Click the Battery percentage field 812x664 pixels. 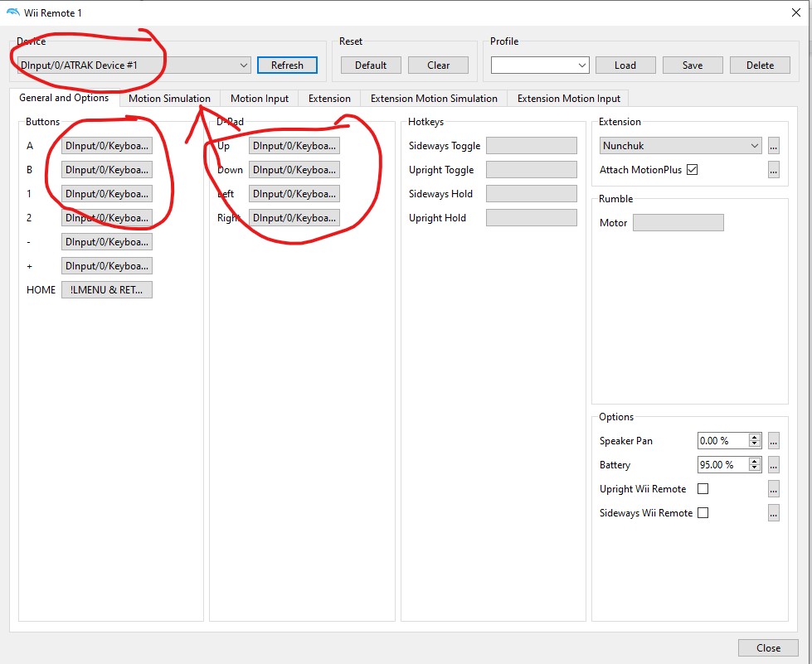coord(723,465)
